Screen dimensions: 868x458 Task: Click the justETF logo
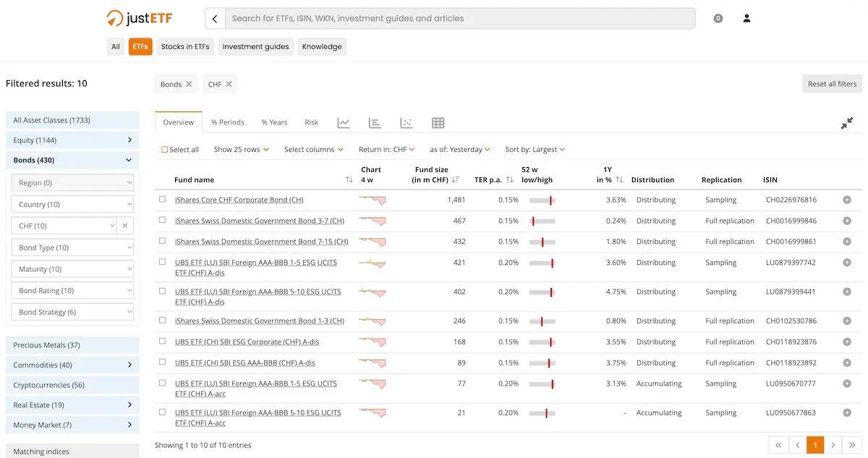140,18
